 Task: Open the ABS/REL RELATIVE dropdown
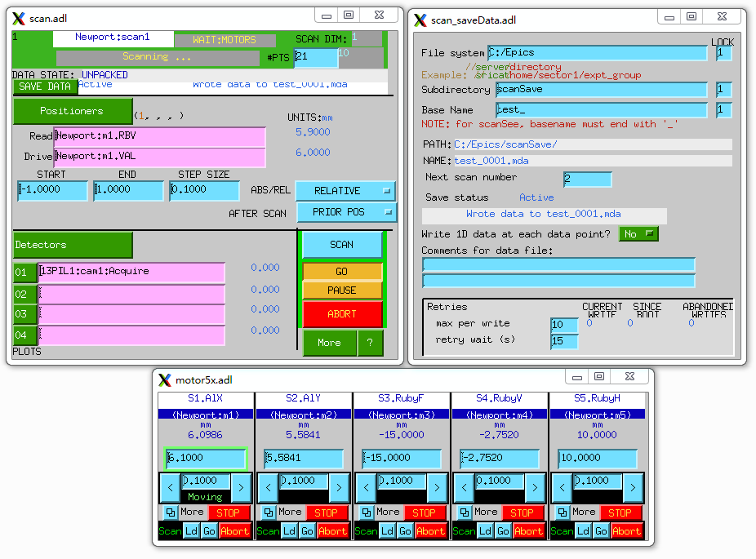tap(345, 191)
